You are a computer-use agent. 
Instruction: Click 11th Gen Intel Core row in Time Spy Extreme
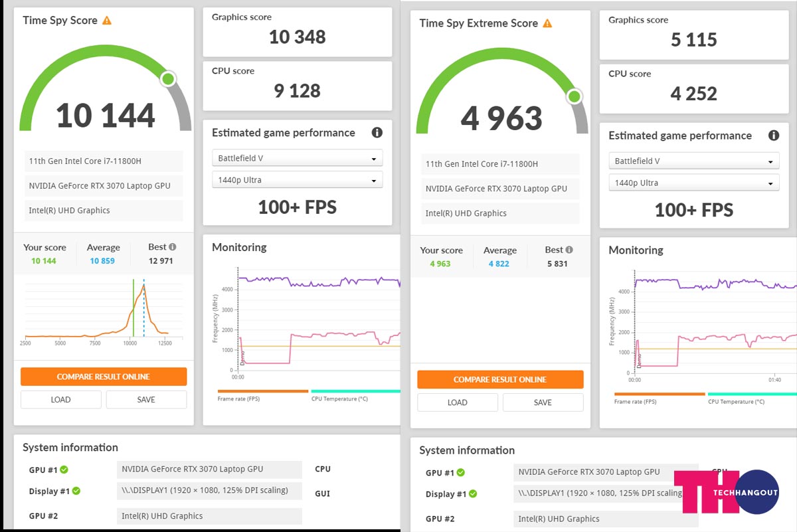pos(500,164)
